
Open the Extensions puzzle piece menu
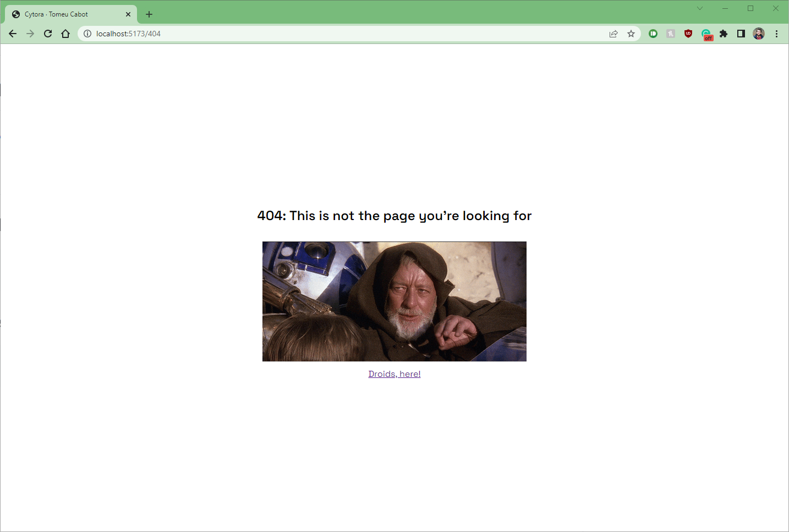click(724, 34)
